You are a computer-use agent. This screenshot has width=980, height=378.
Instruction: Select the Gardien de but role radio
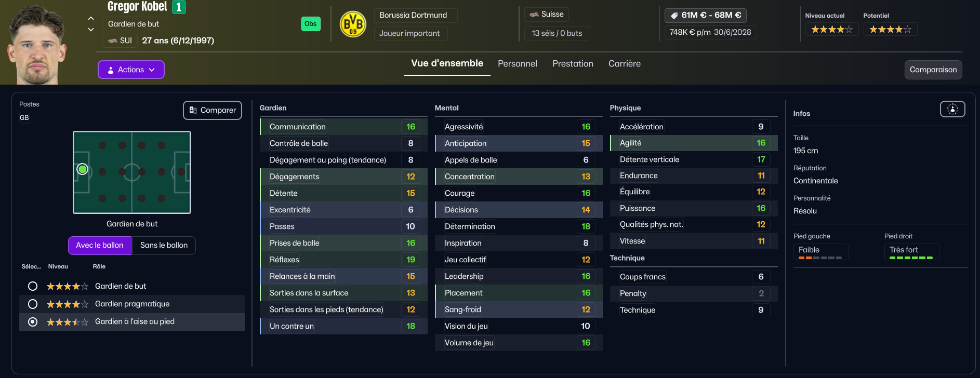33,286
